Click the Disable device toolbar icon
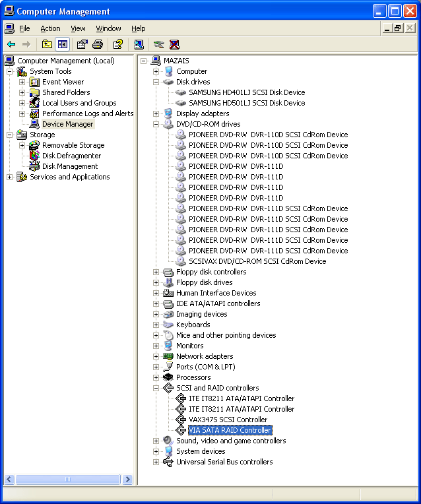 click(158, 44)
